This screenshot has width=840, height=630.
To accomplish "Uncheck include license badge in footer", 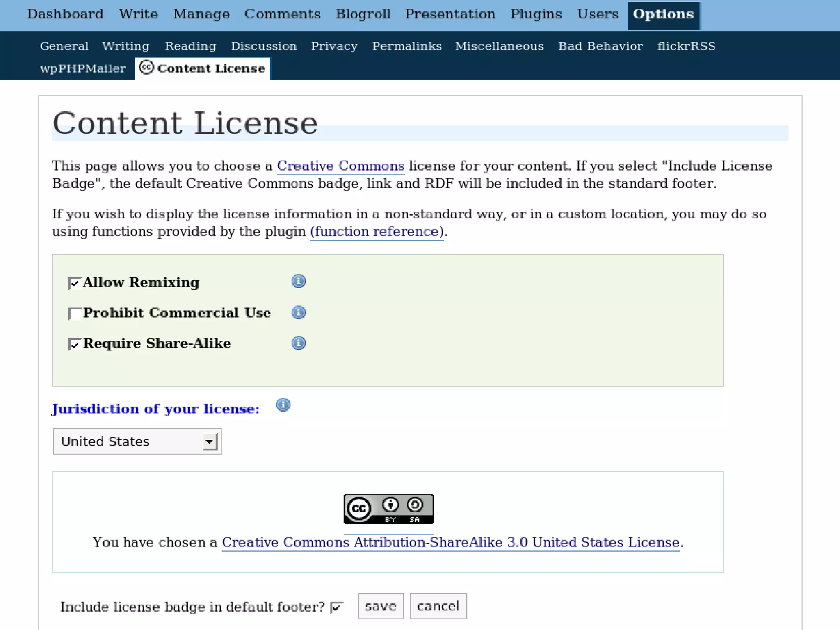I will pyautogui.click(x=336, y=607).
